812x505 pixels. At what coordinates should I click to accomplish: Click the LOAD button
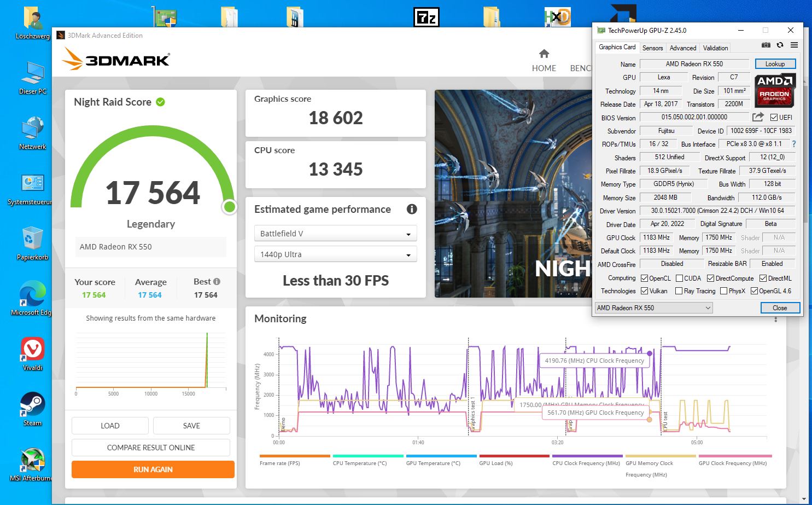coord(110,426)
